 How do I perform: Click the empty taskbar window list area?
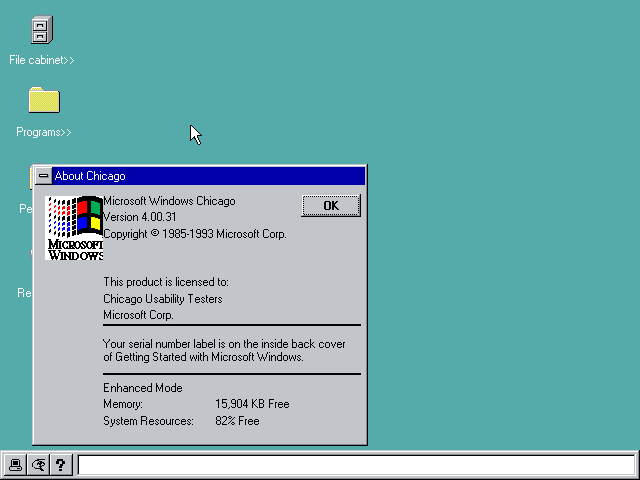[x=355, y=465]
